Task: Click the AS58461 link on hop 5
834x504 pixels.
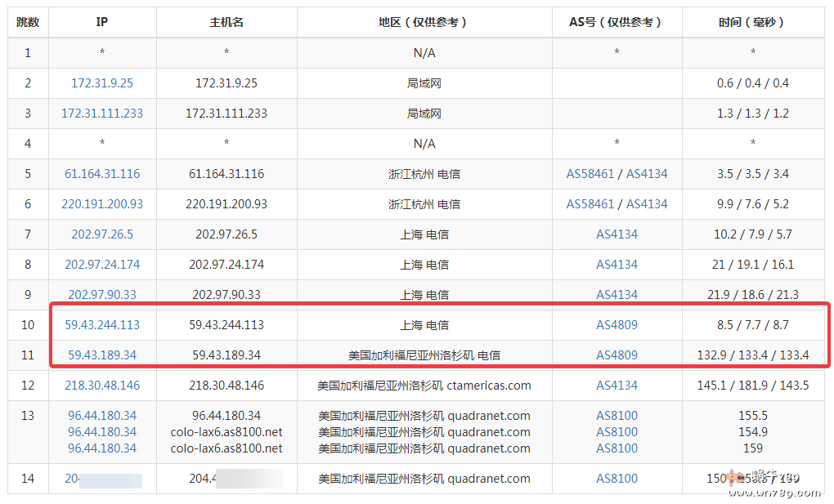Action: [590, 173]
